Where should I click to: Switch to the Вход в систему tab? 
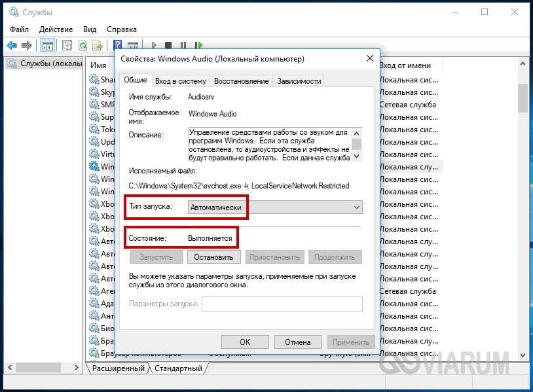pos(181,80)
